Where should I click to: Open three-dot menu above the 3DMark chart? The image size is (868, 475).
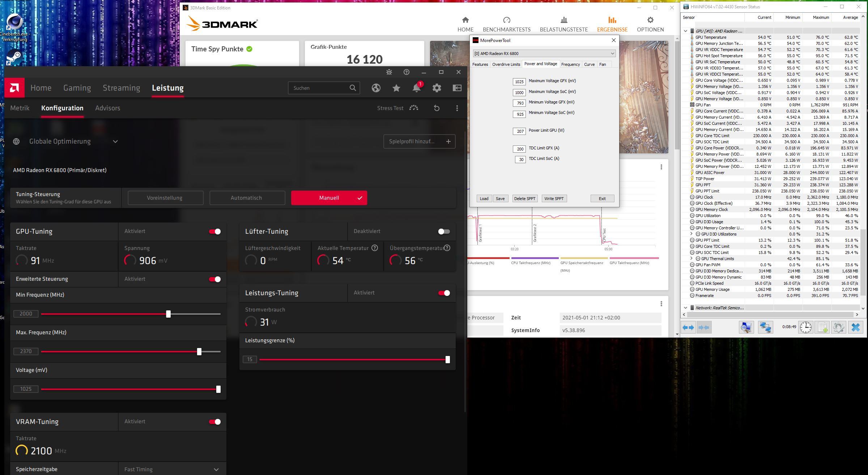click(661, 167)
